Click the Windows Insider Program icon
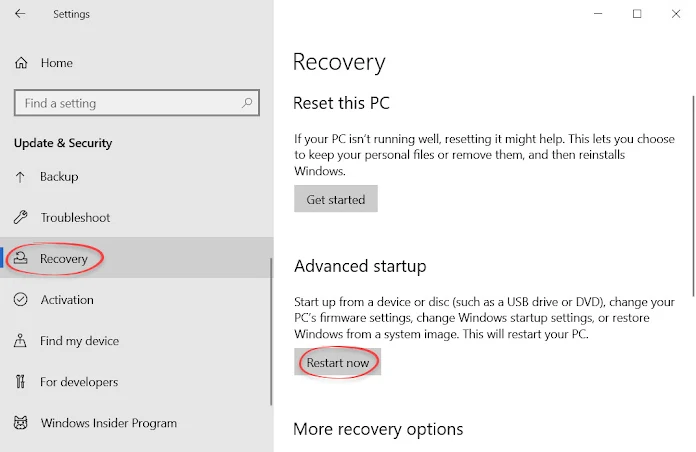Viewport: 696px width, 452px height. pos(21,423)
